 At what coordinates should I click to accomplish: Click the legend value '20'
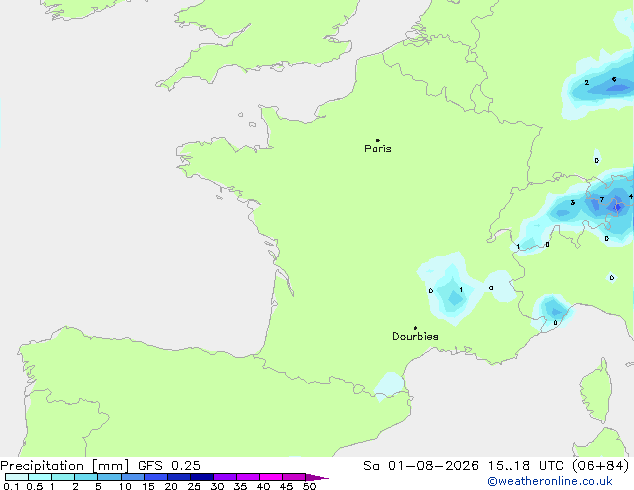171,486
